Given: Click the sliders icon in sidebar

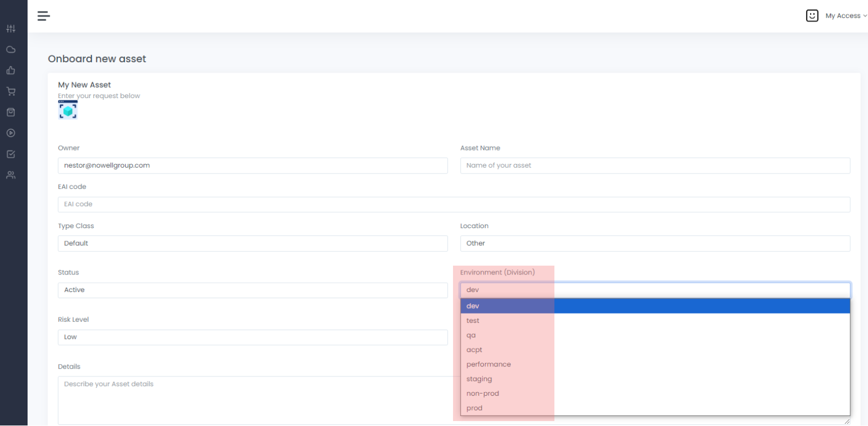Looking at the screenshot, I should [10, 29].
